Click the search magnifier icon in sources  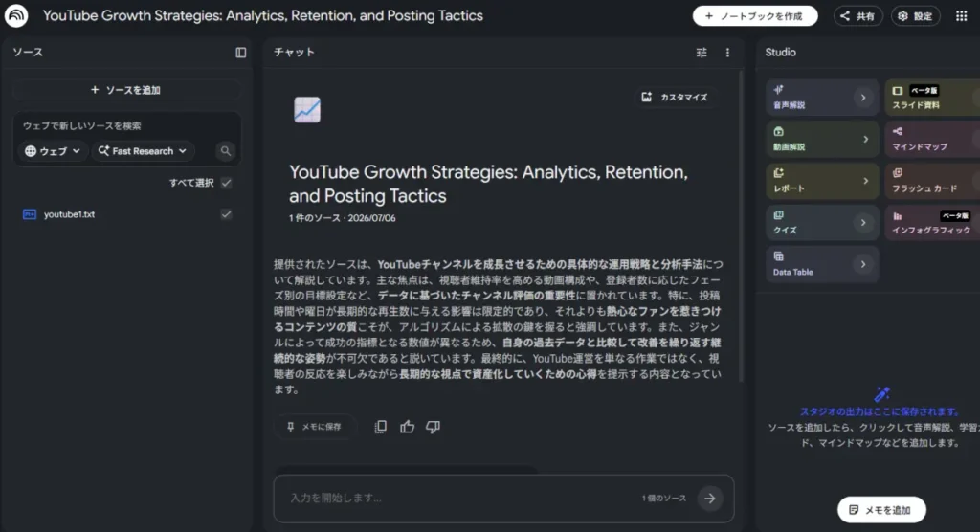[x=226, y=150]
